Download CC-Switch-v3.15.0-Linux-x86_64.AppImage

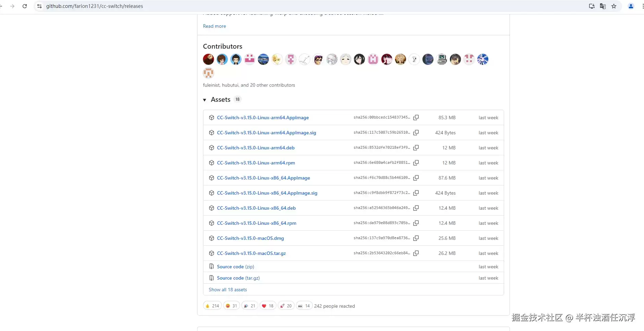coord(263,178)
